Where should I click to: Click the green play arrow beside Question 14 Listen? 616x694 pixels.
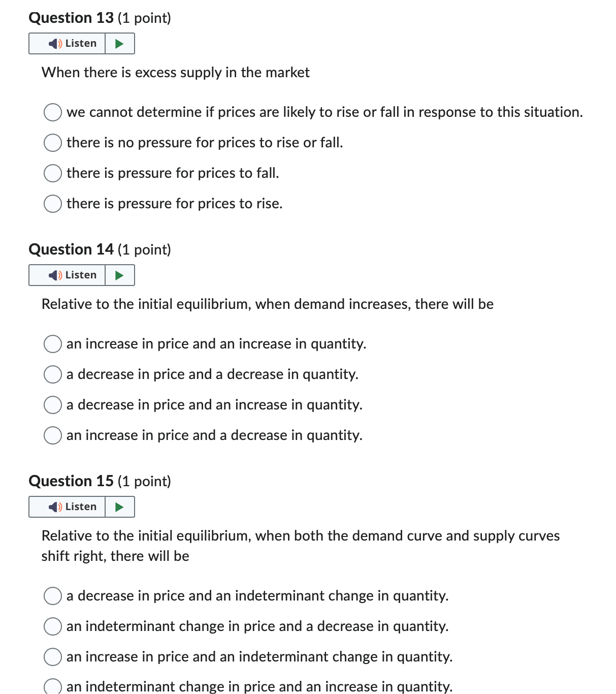[120, 275]
